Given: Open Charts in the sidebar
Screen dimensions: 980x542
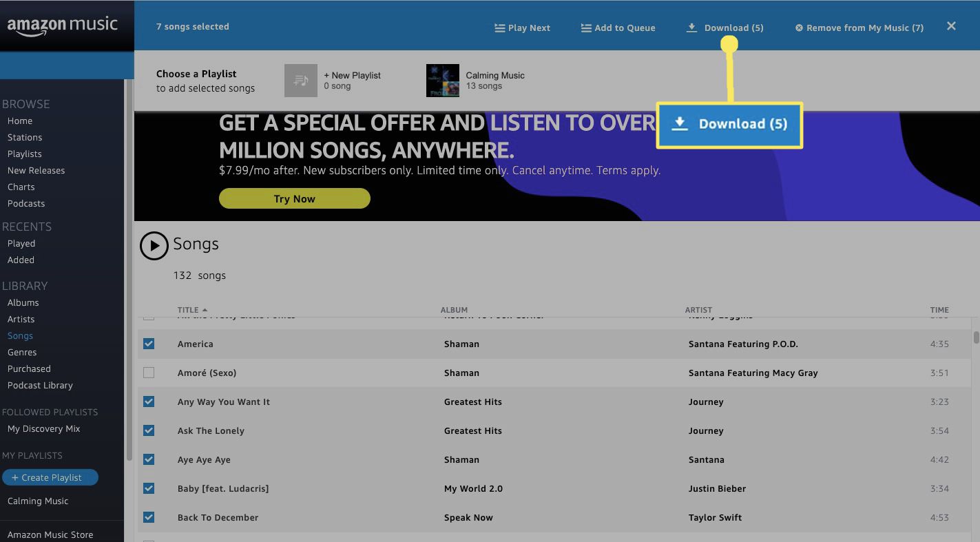Looking at the screenshot, I should coord(21,187).
